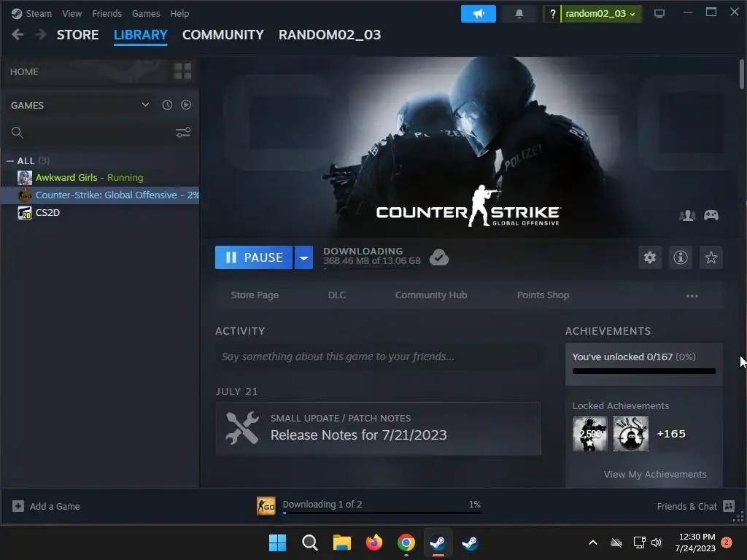Open the three dots more links menu

692,296
